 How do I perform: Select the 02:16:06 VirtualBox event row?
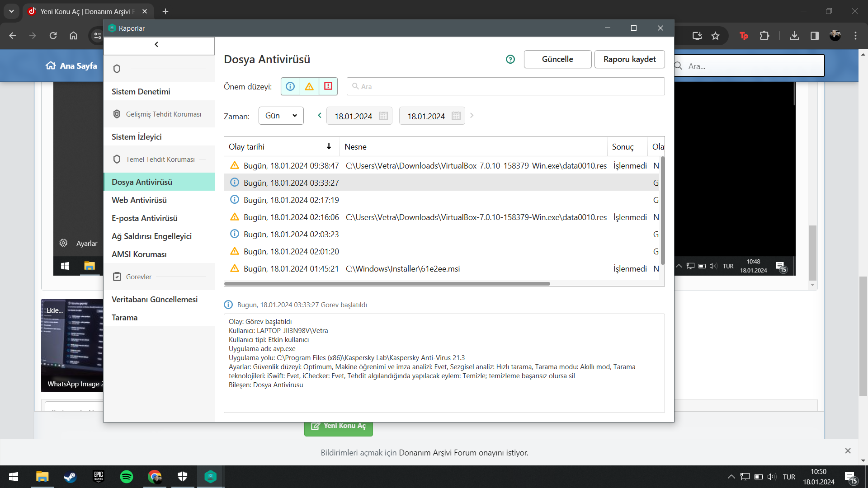click(x=442, y=217)
